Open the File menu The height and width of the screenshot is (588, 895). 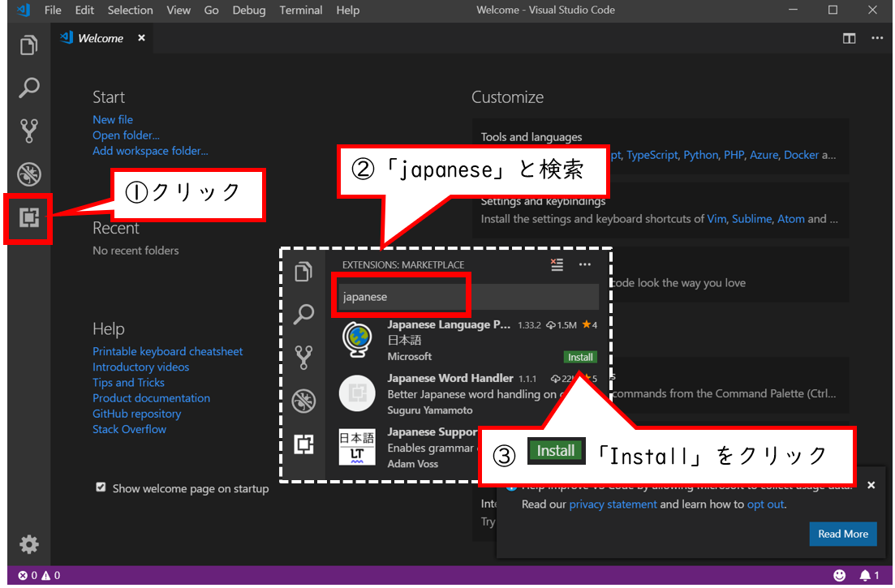click(53, 10)
